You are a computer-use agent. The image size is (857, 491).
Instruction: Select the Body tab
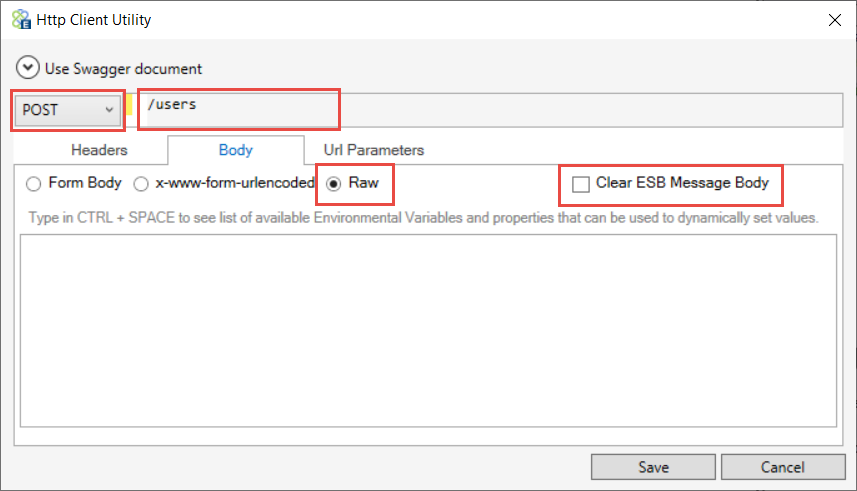[x=236, y=150]
